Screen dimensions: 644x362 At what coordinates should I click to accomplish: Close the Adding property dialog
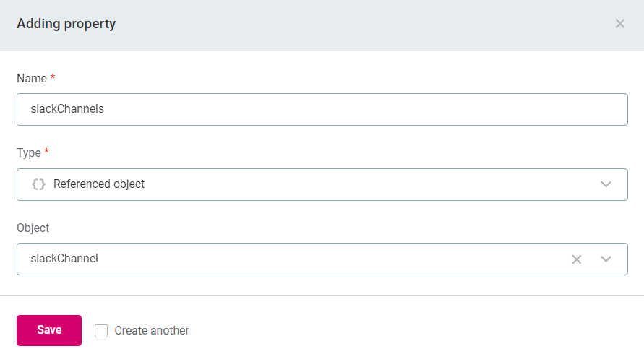pyautogui.click(x=619, y=24)
